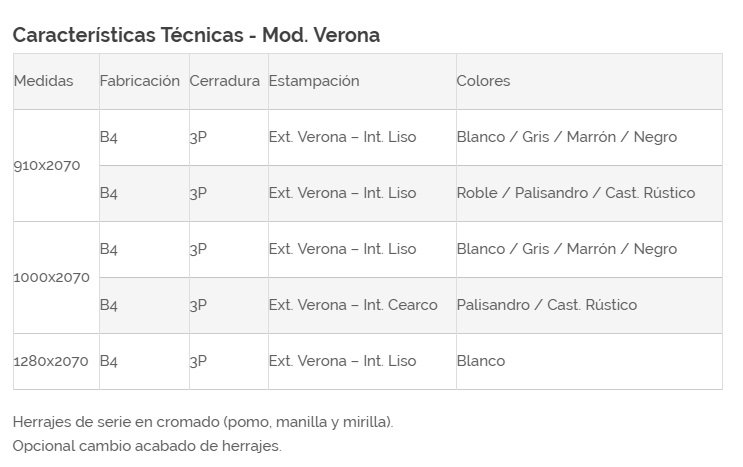Select 'Opcional cambio acabado de herrajes' text
This screenshot has height=467, width=743.
tap(147, 446)
